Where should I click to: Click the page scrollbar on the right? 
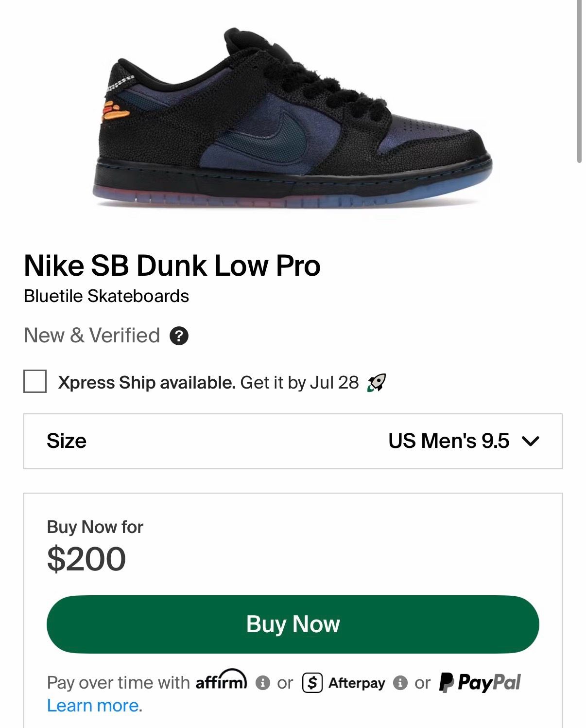click(x=579, y=81)
